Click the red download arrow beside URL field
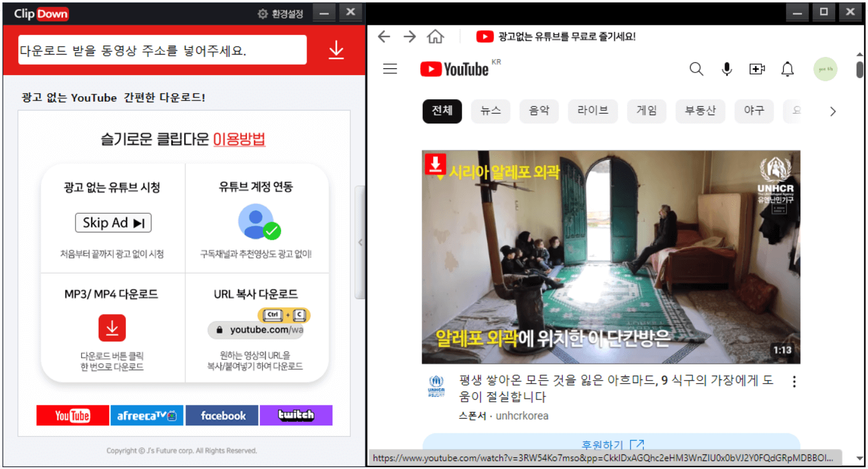Viewport: 868px width, 469px height. click(x=336, y=50)
